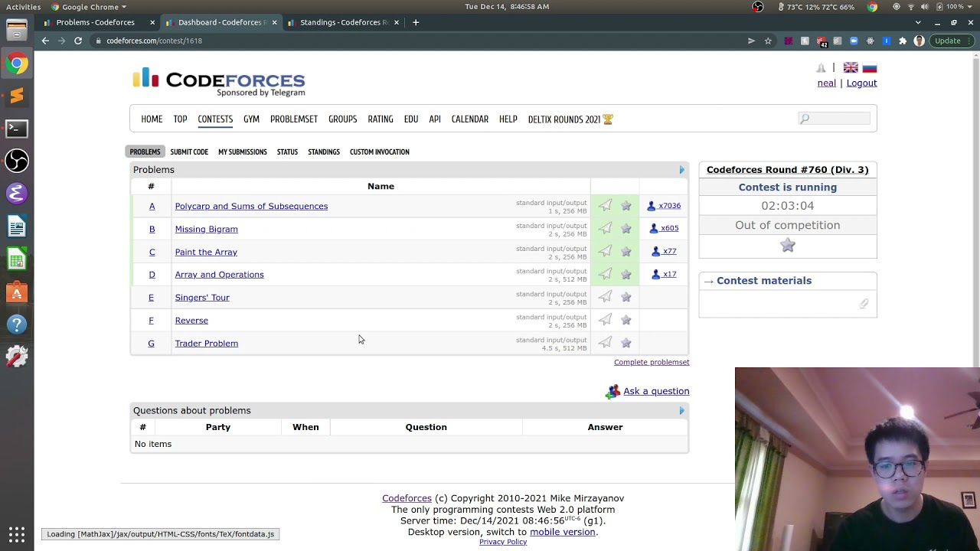Toggle favorite star for problem A
This screenshot has height=551, width=980.
626,205
